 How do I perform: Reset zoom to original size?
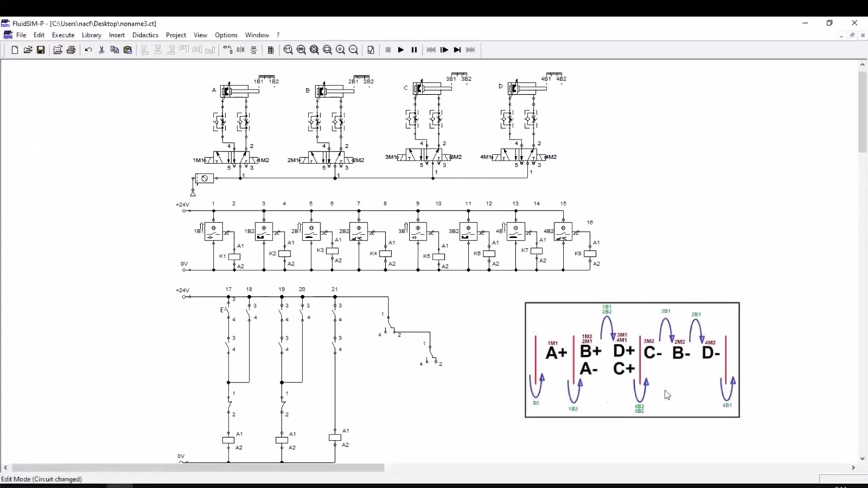click(288, 49)
